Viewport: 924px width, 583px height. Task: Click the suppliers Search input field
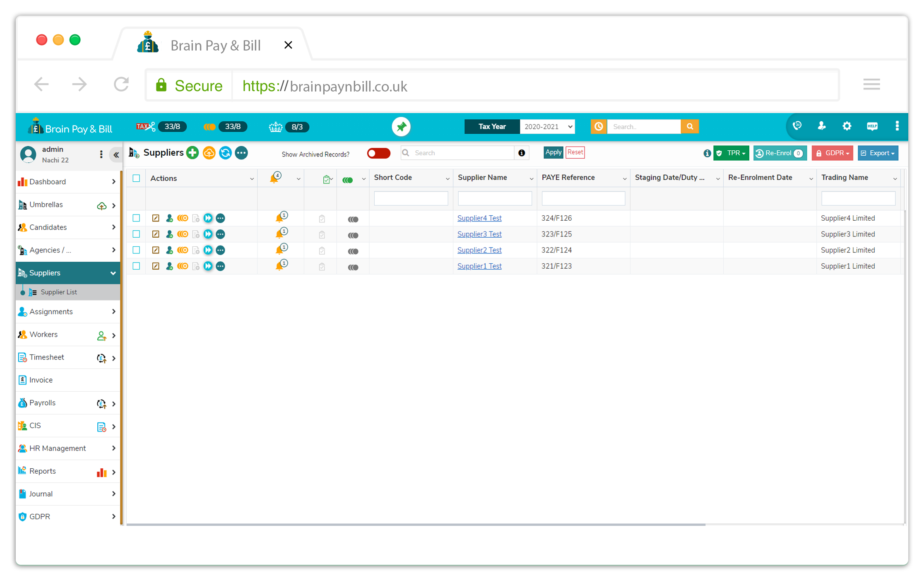point(457,153)
